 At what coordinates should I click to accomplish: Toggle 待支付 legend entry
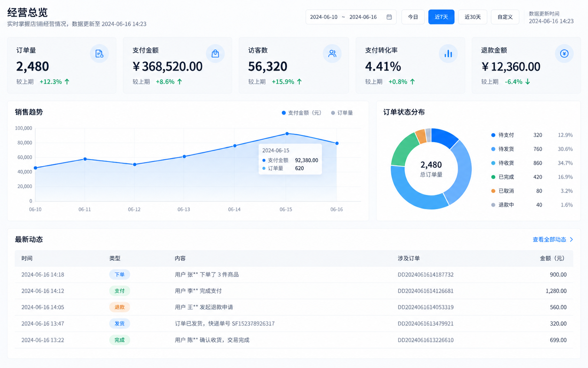(x=502, y=135)
